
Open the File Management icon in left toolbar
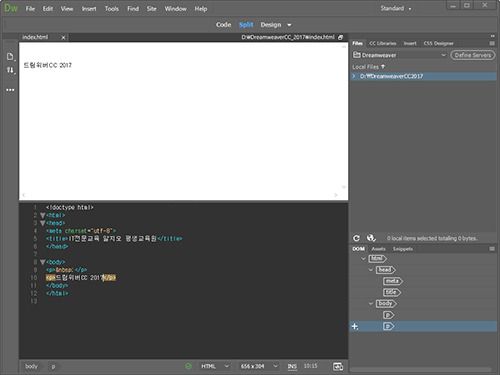(10, 70)
